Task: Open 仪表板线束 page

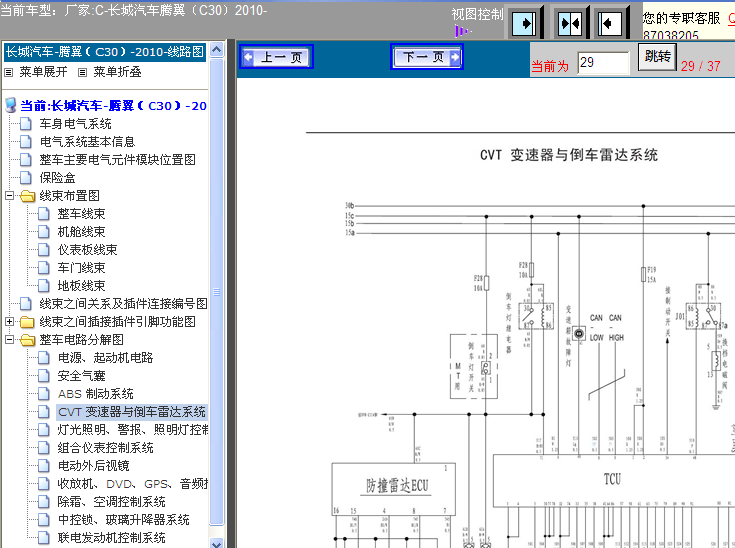Action: coord(87,249)
